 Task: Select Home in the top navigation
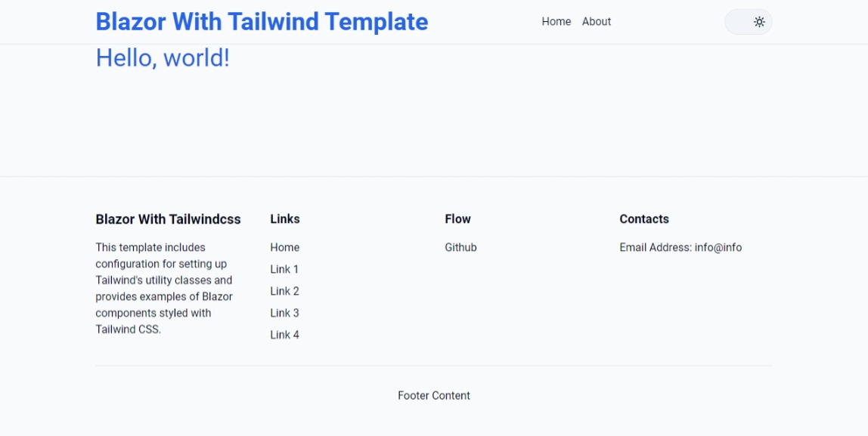point(556,21)
